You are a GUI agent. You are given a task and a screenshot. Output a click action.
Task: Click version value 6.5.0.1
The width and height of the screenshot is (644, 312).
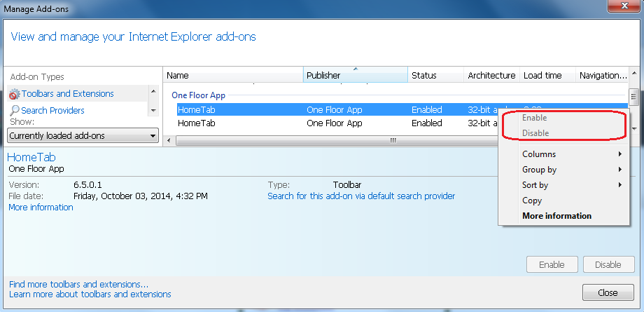pos(87,185)
